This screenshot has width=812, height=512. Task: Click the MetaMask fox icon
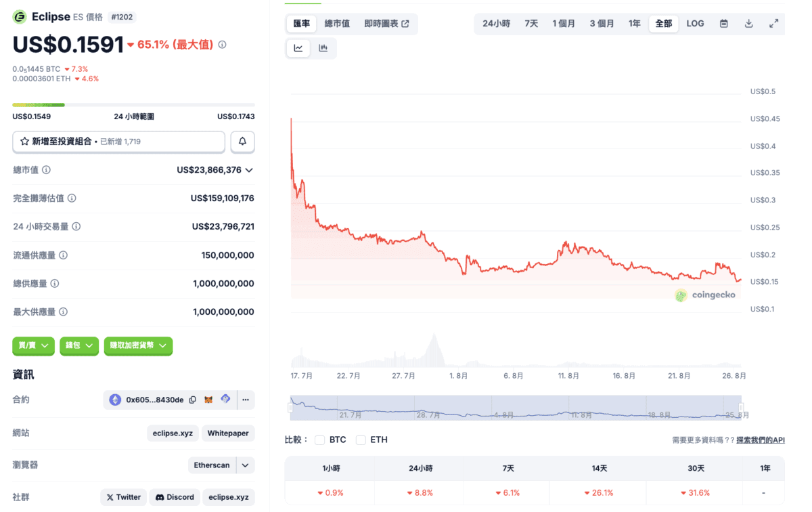pyautogui.click(x=209, y=400)
